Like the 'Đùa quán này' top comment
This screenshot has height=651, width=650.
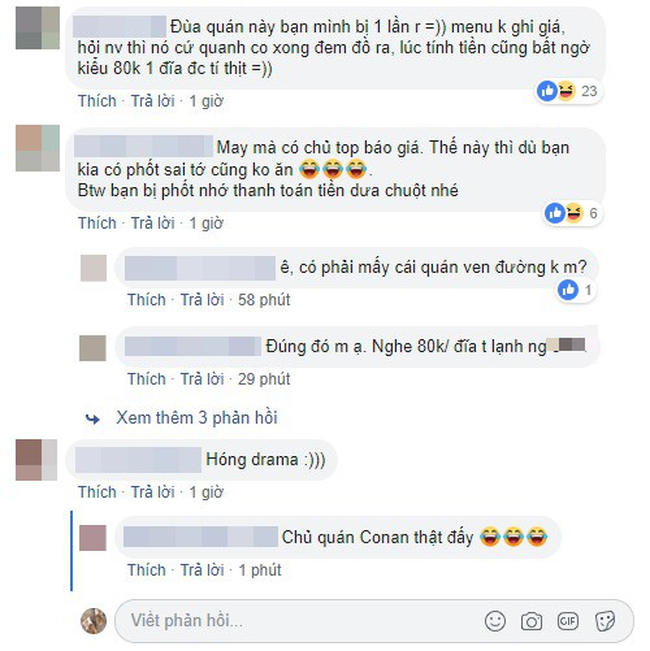tap(97, 101)
